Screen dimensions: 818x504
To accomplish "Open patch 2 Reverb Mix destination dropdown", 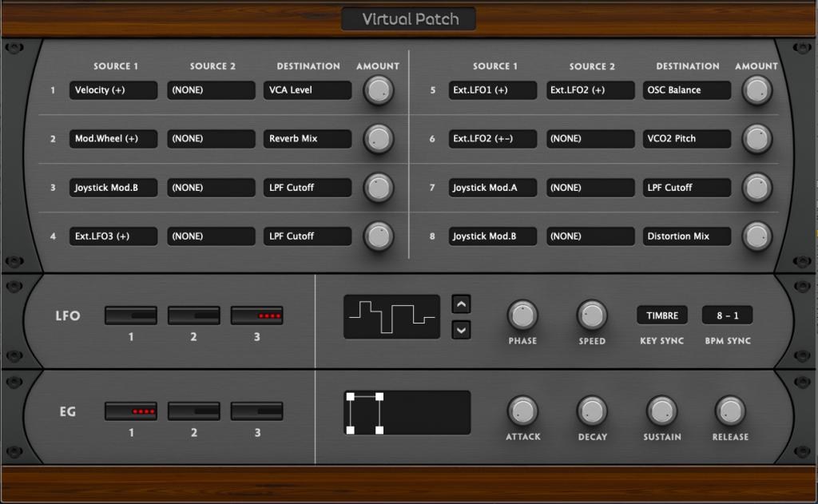I will click(x=308, y=139).
